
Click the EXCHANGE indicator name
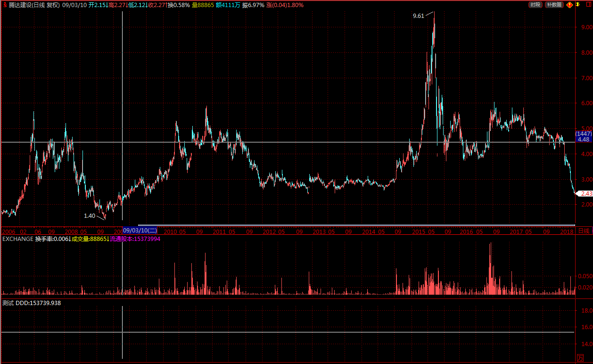click(18, 239)
